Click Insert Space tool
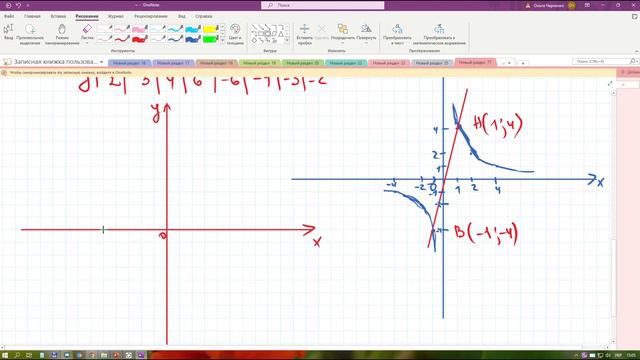Viewport: 640px width, 360px height. pos(304,34)
